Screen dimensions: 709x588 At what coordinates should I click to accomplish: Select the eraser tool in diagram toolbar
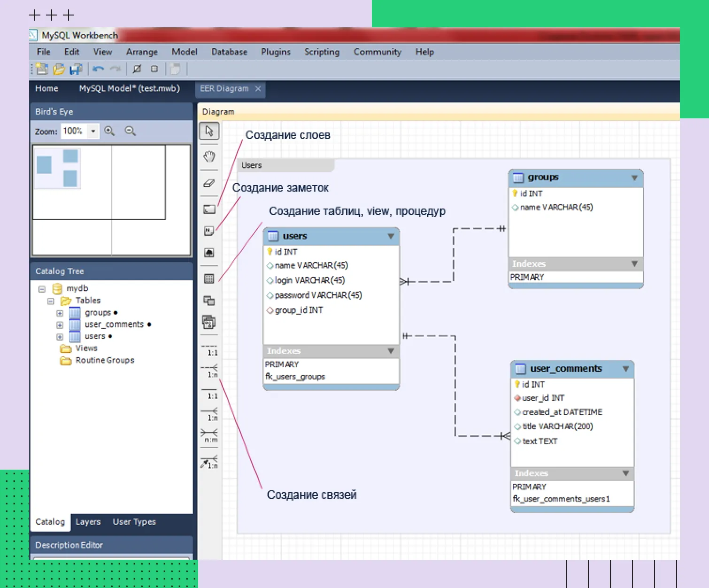pyautogui.click(x=209, y=183)
